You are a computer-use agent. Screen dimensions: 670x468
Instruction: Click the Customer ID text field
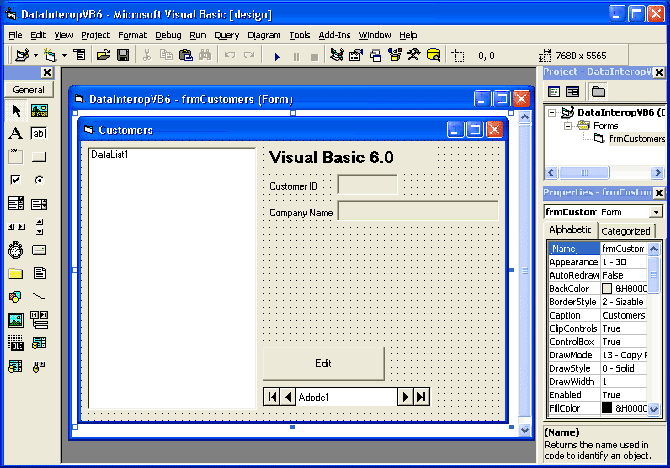367,185
